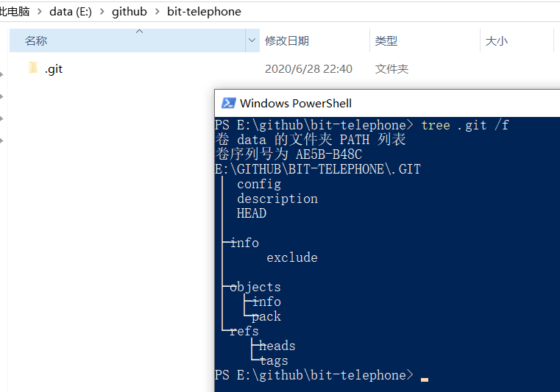Expand chevron between data (E:) and github

pyautogui.click(x=102, y=12)
